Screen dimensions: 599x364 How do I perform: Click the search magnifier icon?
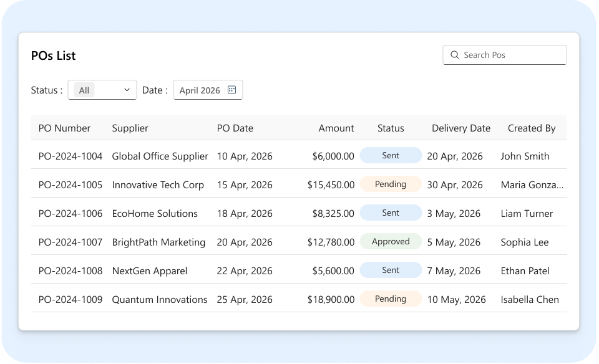point(455,55)
